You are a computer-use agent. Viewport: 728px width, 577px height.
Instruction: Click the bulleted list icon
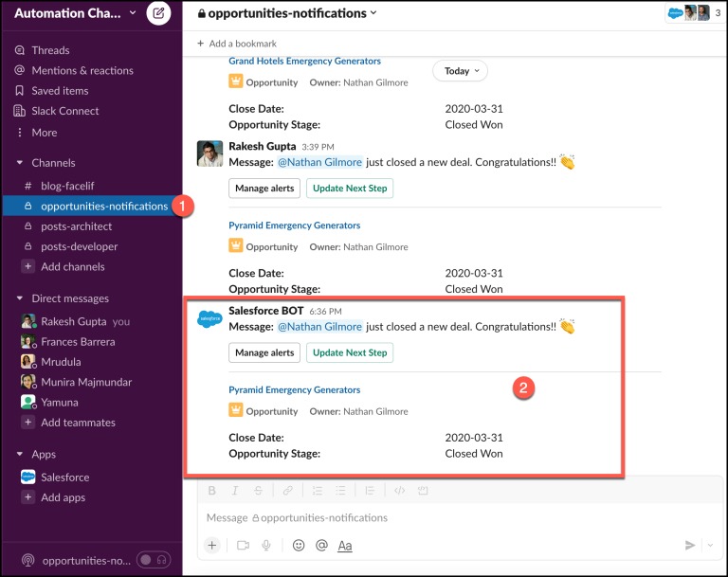341,490
